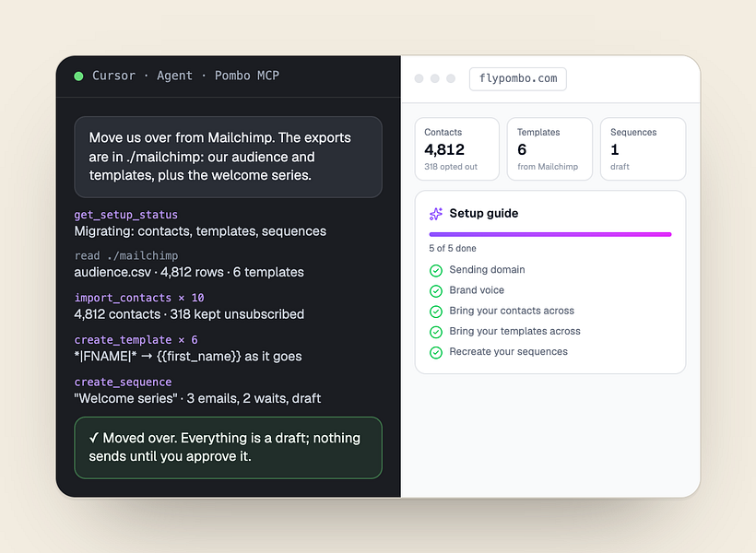Click the check icon for Bring your templates across
Image resolution: width=756 pixels, height=553 pixels.
click(436, 332)
